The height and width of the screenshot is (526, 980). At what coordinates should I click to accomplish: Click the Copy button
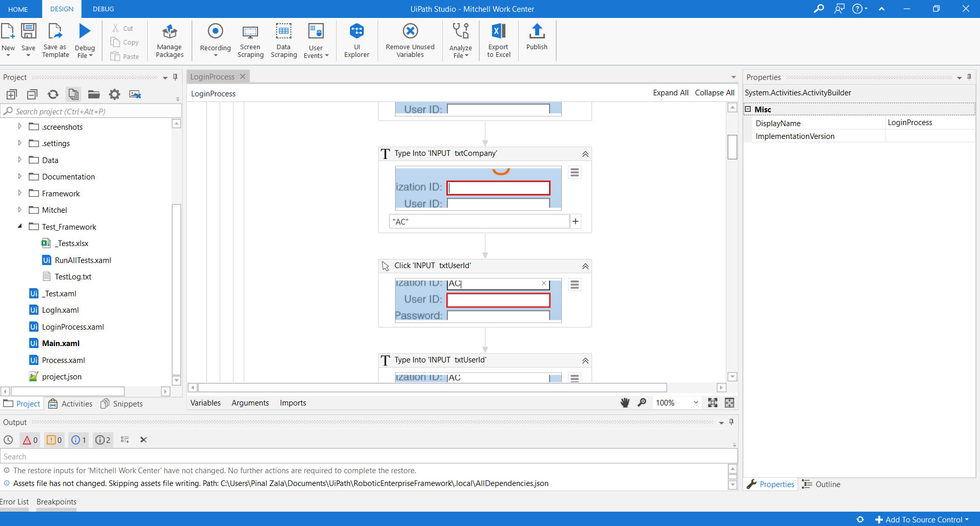[x=125, y=43]
